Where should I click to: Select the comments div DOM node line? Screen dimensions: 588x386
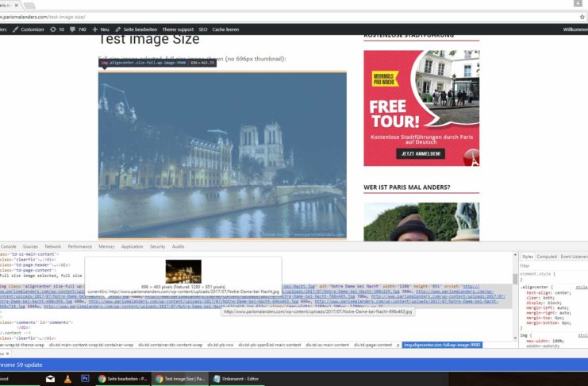point(36,322)
